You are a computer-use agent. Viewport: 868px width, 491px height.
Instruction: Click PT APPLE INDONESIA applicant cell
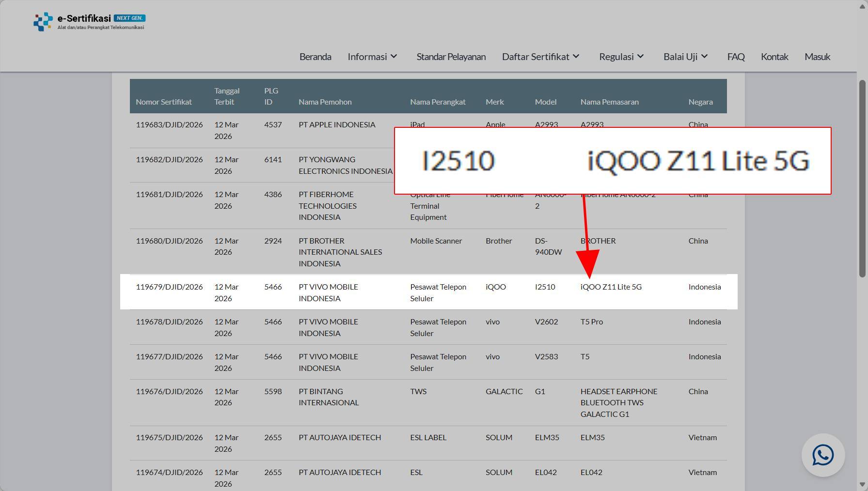click(x=337, y=124)
